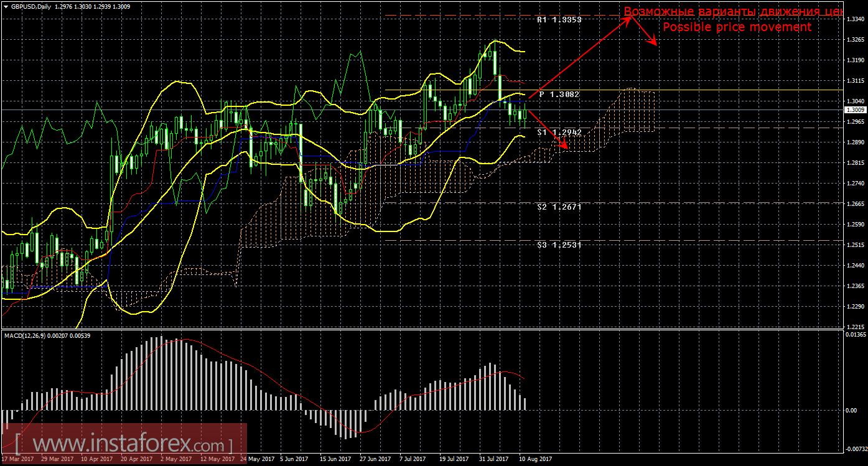The height and width of the screenshot is (466, 868).
Task: Click the 'Possible price movement' red text
Action: [x=737, y=27]
